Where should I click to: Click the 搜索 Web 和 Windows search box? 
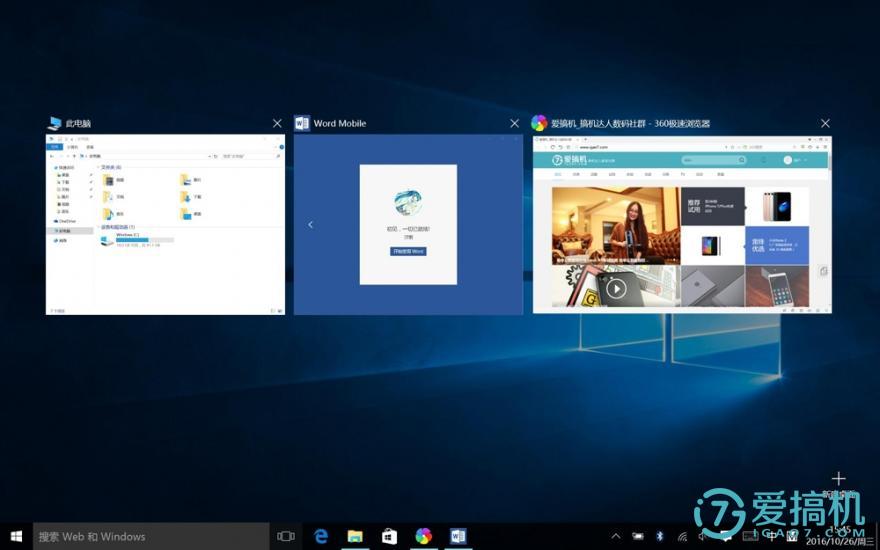(x=152, y=537)
